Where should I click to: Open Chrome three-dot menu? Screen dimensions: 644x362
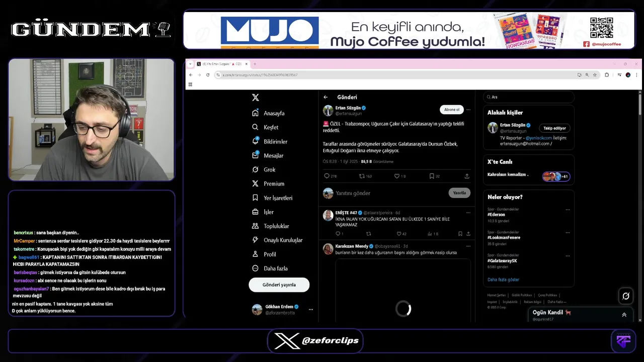tap(636, 75)
